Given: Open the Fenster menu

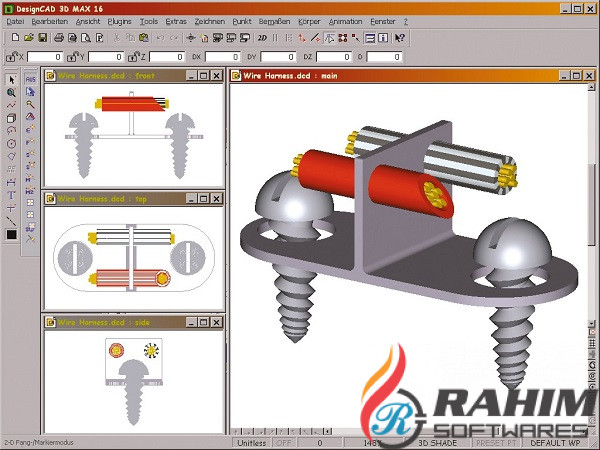Looking at the screenshot, I should (383, 21).
